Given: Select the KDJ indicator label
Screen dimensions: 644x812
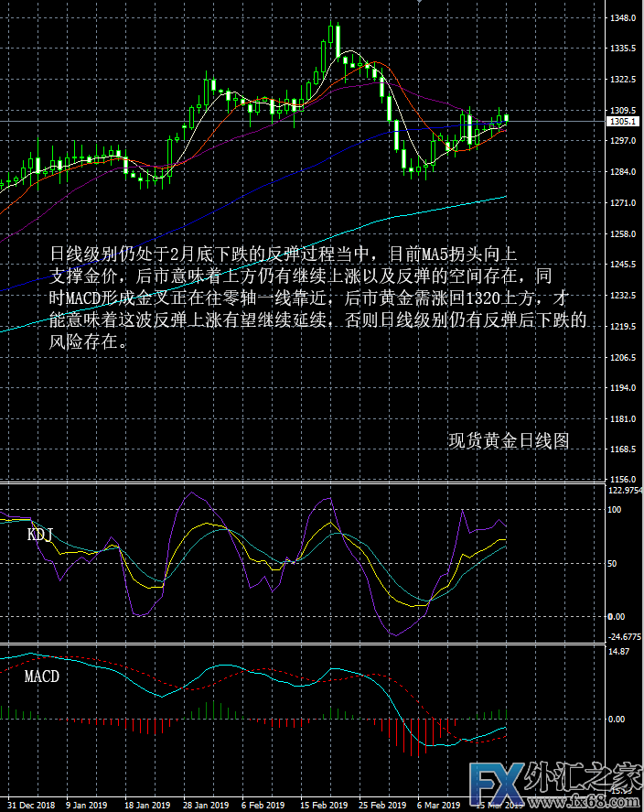Looking at the screenshot, I should [x=41, y=534].
